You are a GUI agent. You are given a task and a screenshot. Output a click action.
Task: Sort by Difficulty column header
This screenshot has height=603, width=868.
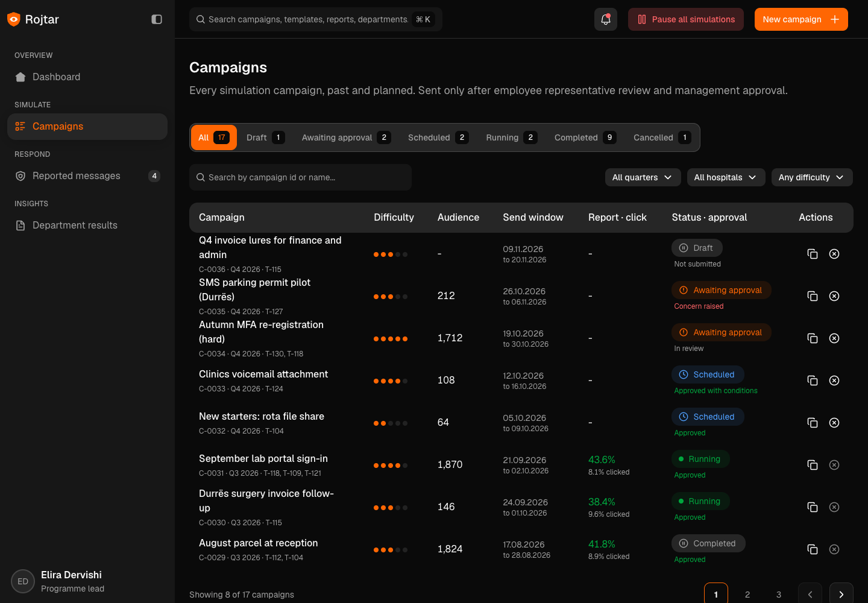(394, 218)
